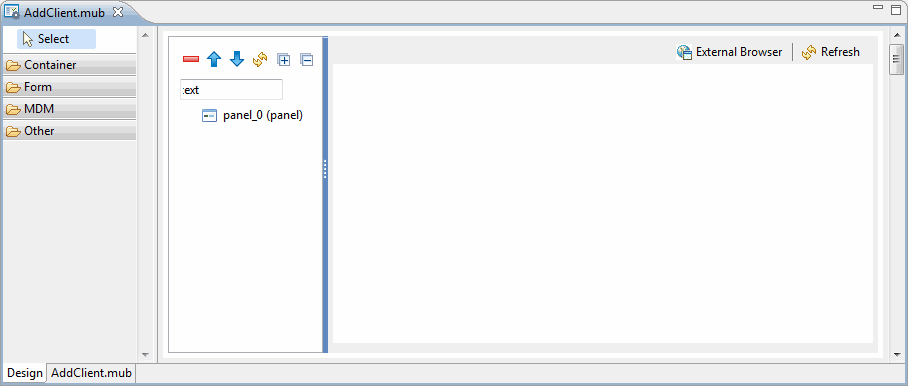Switch to the Design bottom tab
This screenshot has width=908, height=386.
25,373
